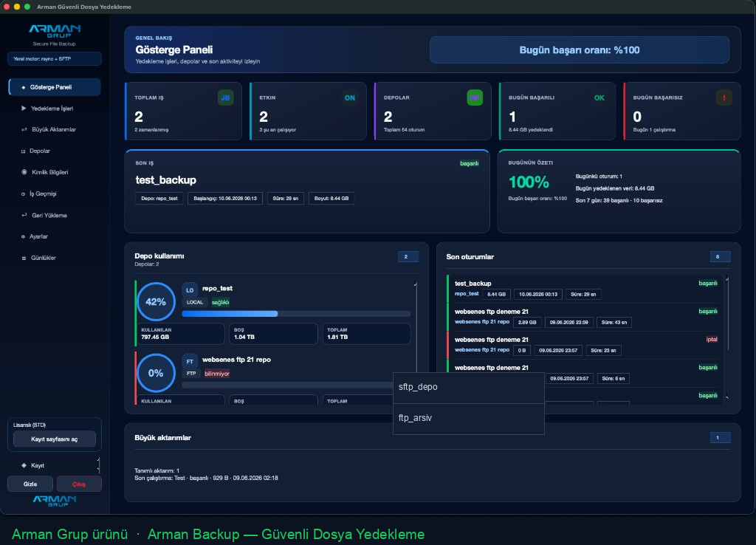The height and width of the screenshot is (545, 756).
Task: Select sftp_depo from the popup list
Action: (x=469, y=387)
